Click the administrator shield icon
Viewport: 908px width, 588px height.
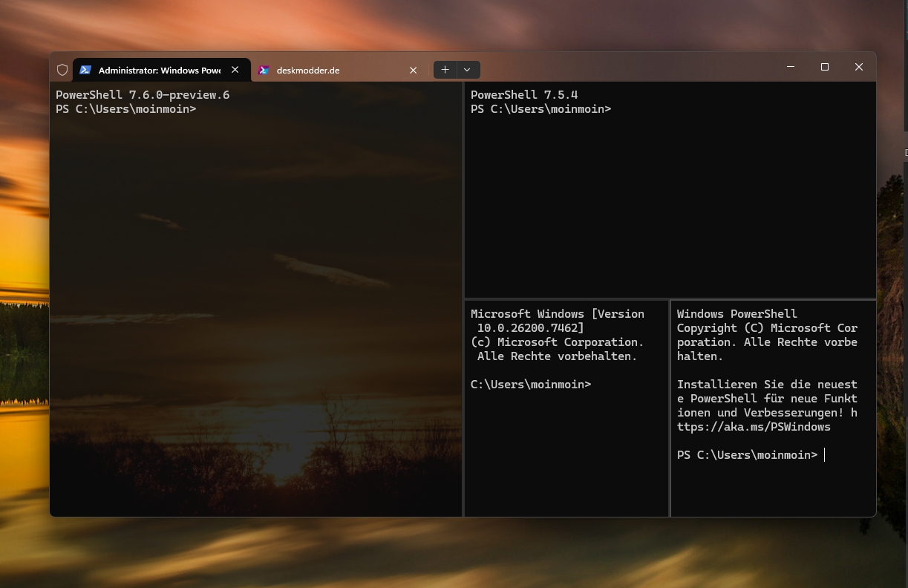click(x=62, y=70)
